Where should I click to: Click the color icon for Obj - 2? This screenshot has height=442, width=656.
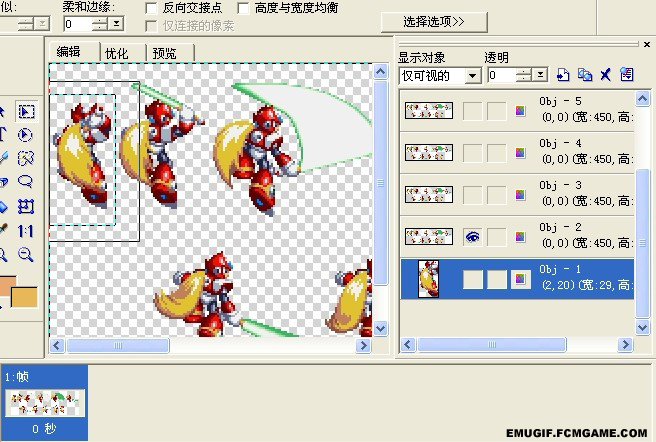click(x=520, y=237)
